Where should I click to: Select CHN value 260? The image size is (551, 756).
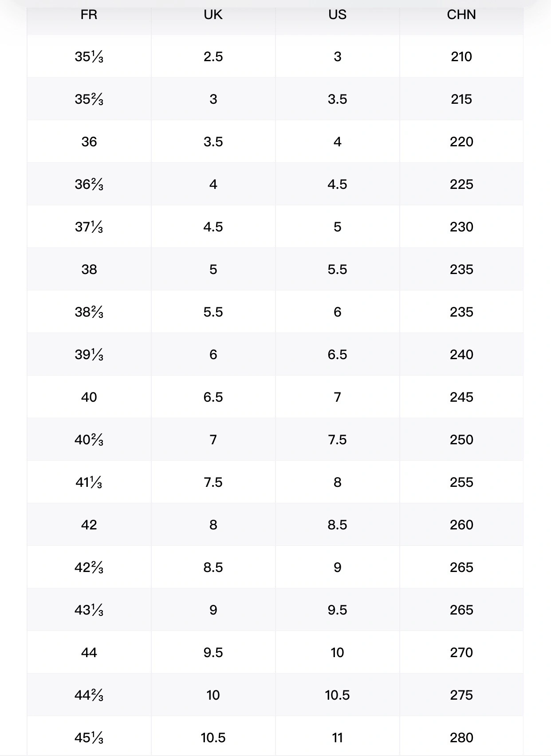tap(461, 525)
